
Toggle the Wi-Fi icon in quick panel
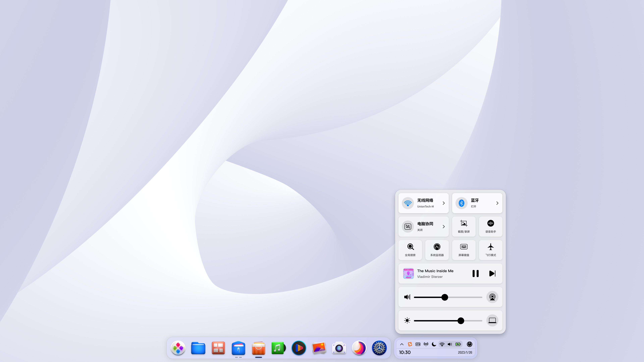click(408, 203)
